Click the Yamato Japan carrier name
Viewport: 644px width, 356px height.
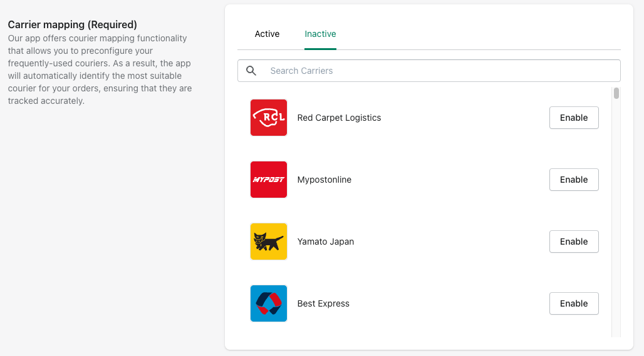pyautogui.click(x=325, y=242)
